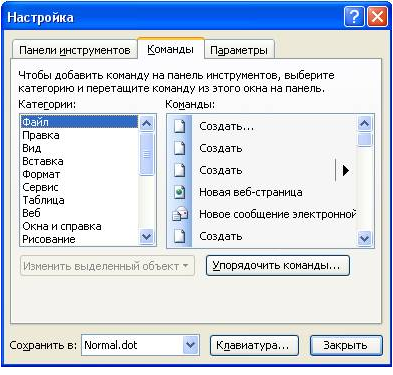Click the "Клавиатура..." button
The height and width of the screenshot is (375, 393).
[x=254, y=345]
